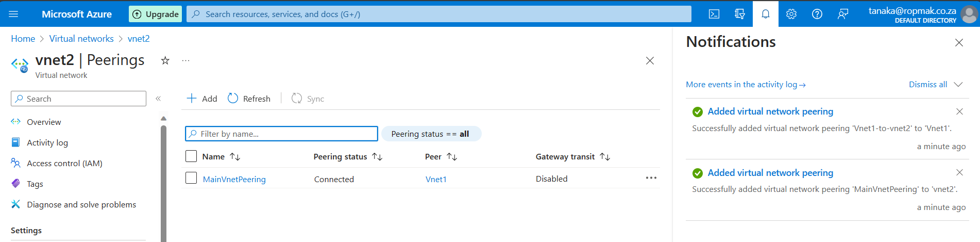
Task: Open MainVnetPeering row ellipsis menu
Action: coord(651,178)
